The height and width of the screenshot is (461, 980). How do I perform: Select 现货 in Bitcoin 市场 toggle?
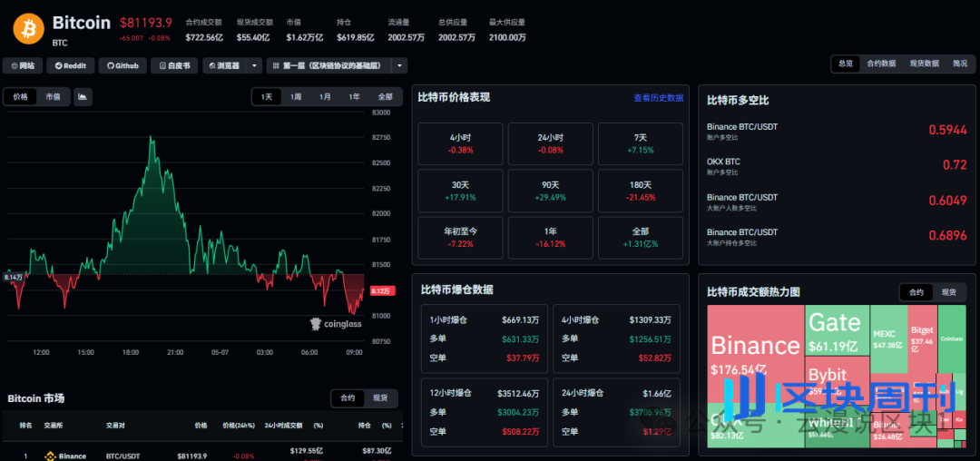pyautogui.click(x=380, y=397)
